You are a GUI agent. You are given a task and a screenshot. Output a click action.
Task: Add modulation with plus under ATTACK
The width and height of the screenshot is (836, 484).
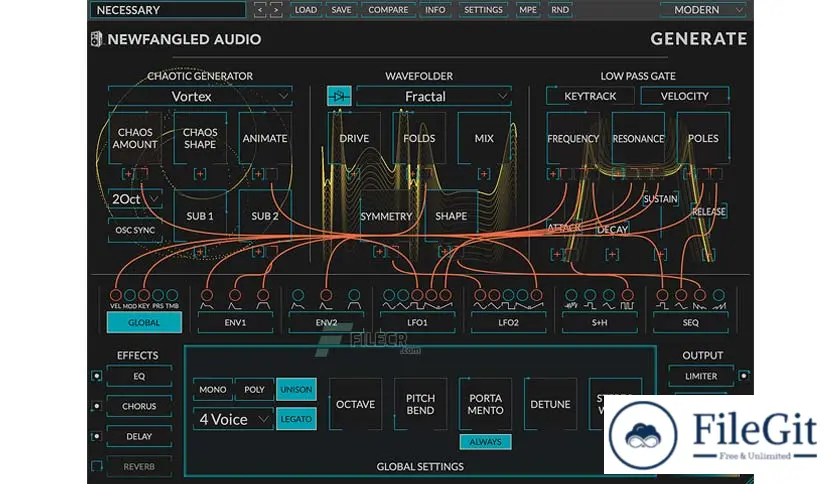(x=557, y=254)
